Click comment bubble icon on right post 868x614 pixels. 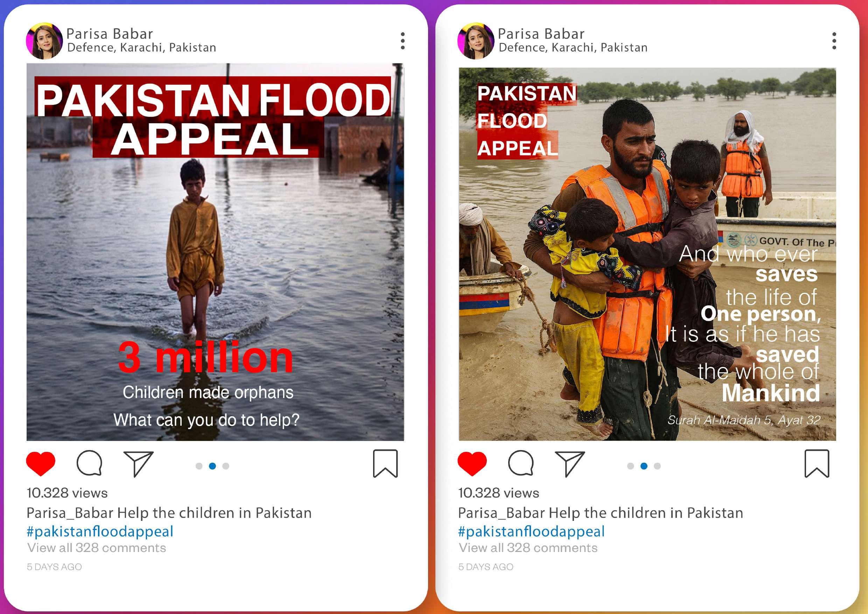[521, 463]
